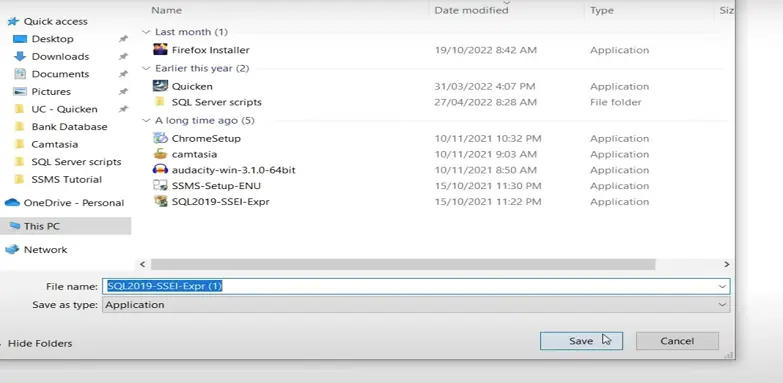Click the File folder type cell

(x=616, y=102)
